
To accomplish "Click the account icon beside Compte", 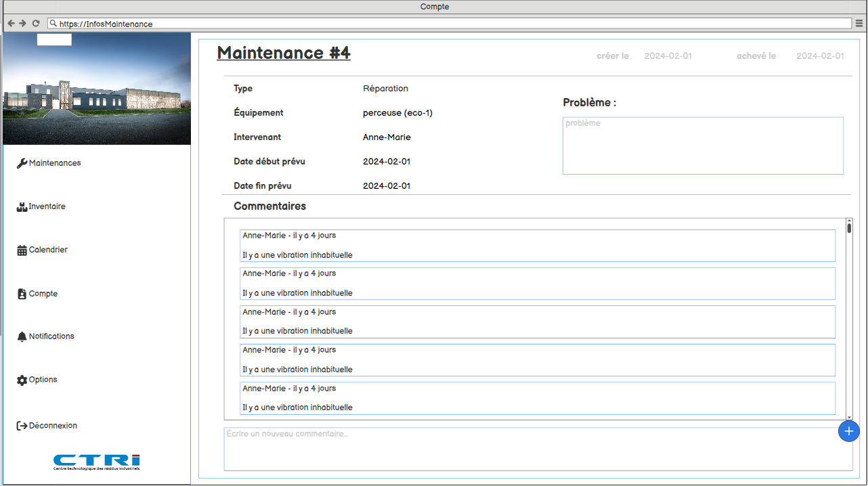I will 22,294.
